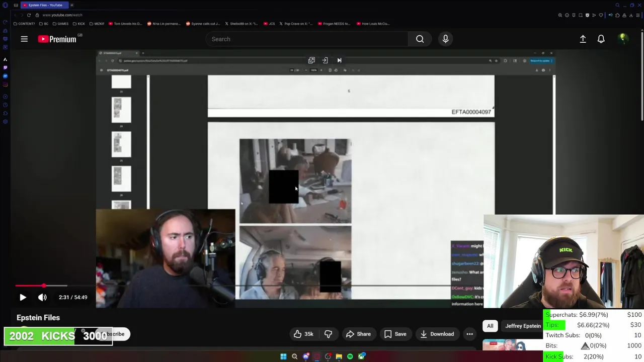Like the video with 35k likes
Viewport: 644px width, 362px height.
(303, 334)
